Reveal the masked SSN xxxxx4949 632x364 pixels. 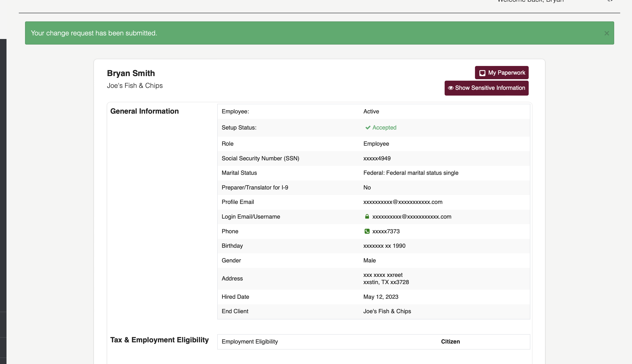tap(377, 158)
